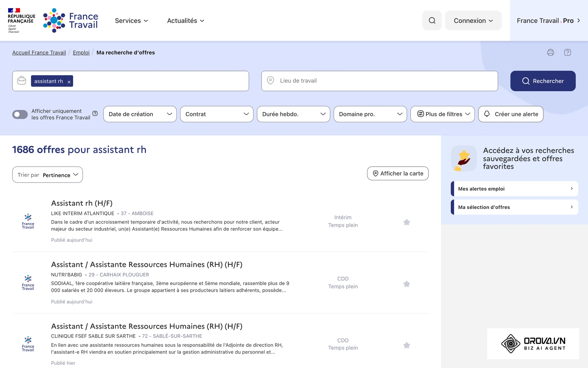Open the CLINIQUE FSEF Assistant RH offer
The height and width of the screenshot is (368, 588).
pos(147,326)
